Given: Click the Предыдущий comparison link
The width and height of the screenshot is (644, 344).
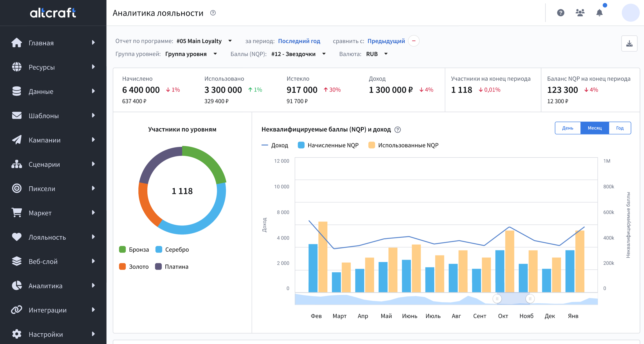Looking at the screenshot, I should [386, 41].
